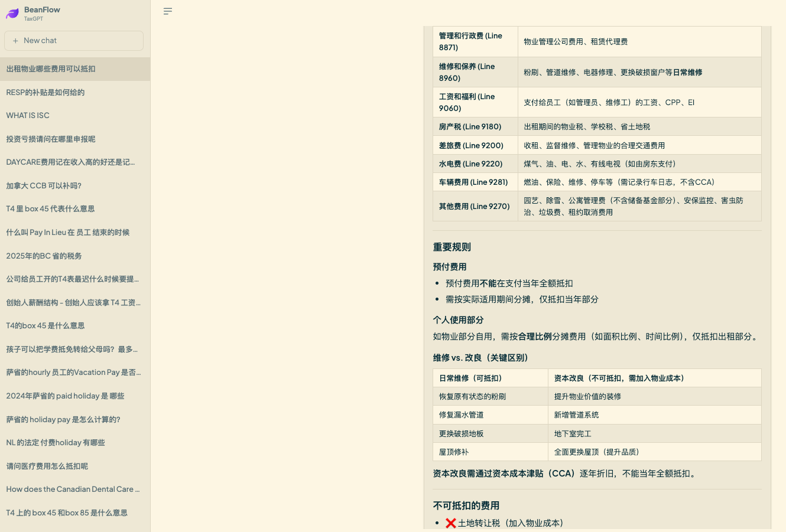The height and width of the screenshot is (532, 786).
Task: Open the 投资亏损请问在哪里申报呢 chat
Action: [x=51, y=139]
